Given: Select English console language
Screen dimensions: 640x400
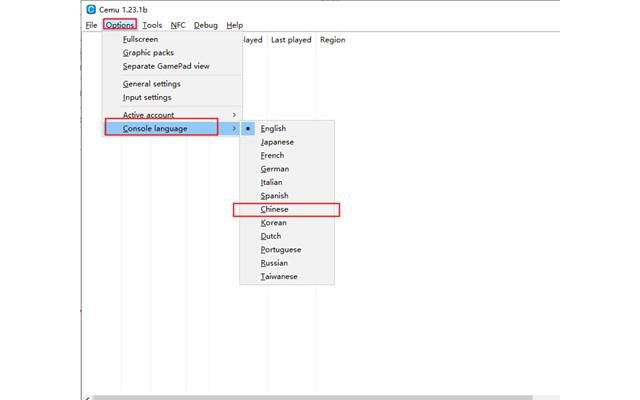Looking at the screenshot, I should [287, 129].
